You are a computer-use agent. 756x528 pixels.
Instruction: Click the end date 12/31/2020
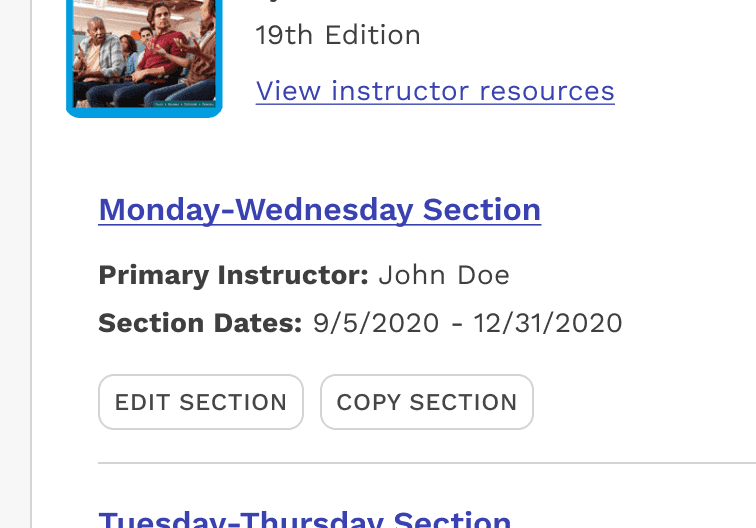pos(548,323)
